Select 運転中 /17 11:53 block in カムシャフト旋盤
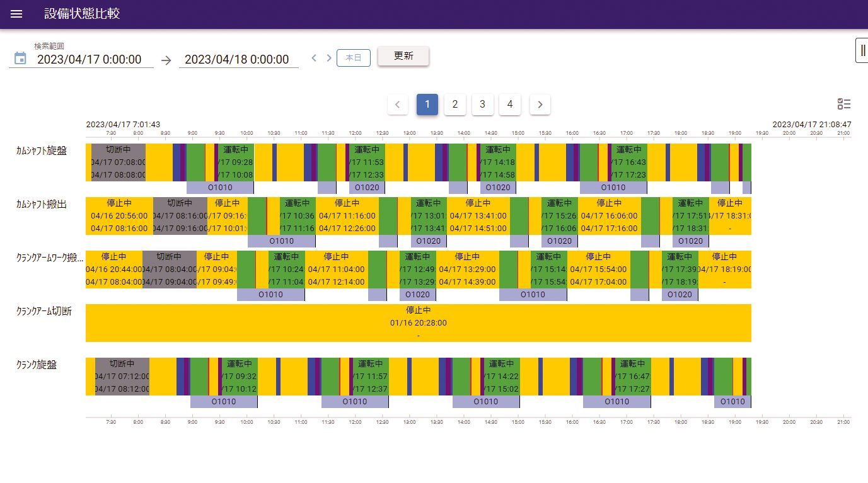Viewport: 868px width, 483px height. point(367,162)
